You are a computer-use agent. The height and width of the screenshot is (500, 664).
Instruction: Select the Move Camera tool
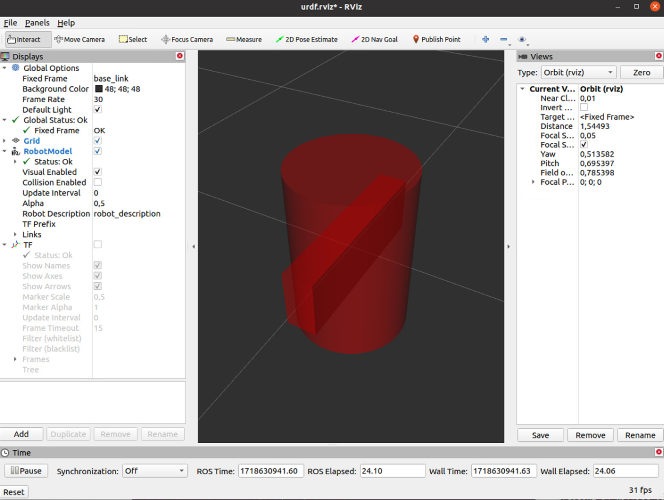tap(79, 40)
